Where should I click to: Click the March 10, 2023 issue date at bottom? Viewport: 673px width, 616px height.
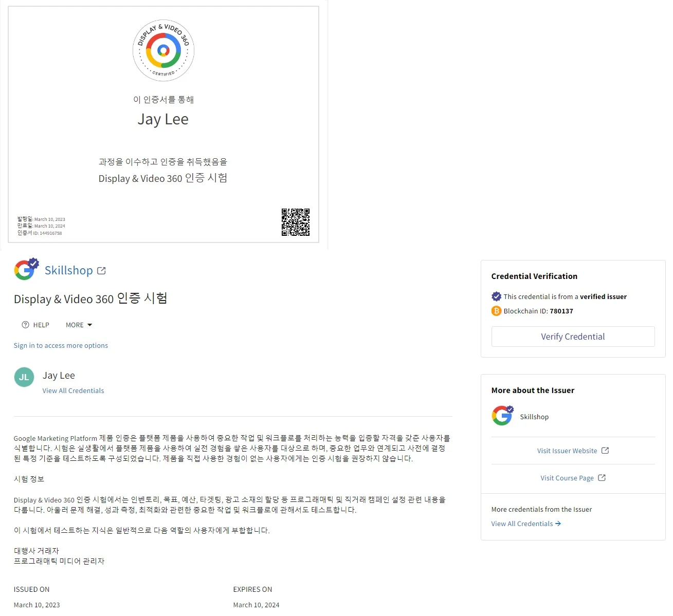(37, 605)
